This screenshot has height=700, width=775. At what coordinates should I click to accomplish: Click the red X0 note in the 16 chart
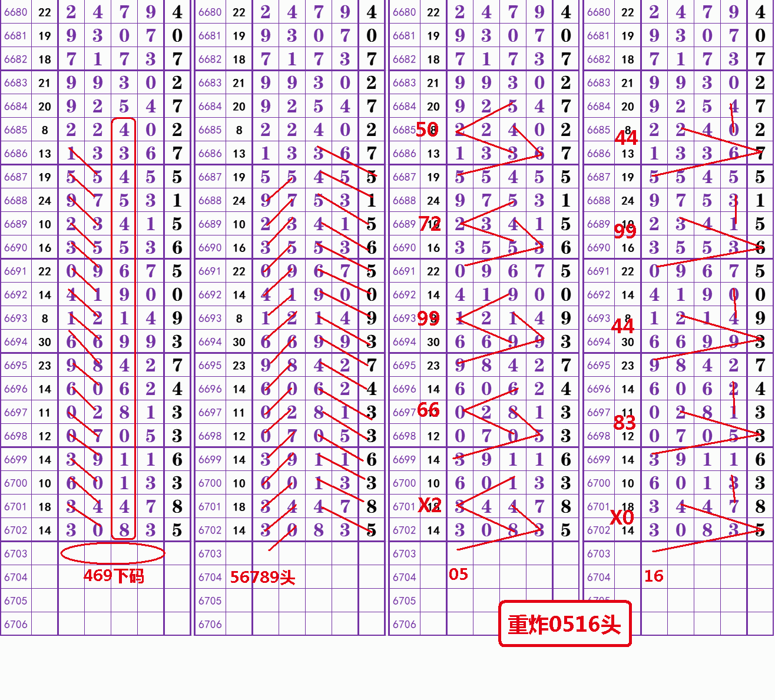pyautogui.click(x=622, y=517)
